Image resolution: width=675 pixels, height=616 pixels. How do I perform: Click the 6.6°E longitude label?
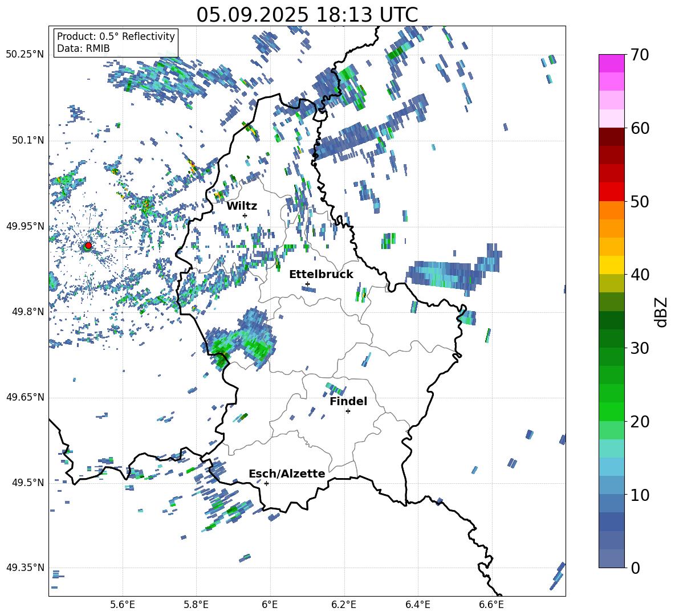tap(491, 605)
